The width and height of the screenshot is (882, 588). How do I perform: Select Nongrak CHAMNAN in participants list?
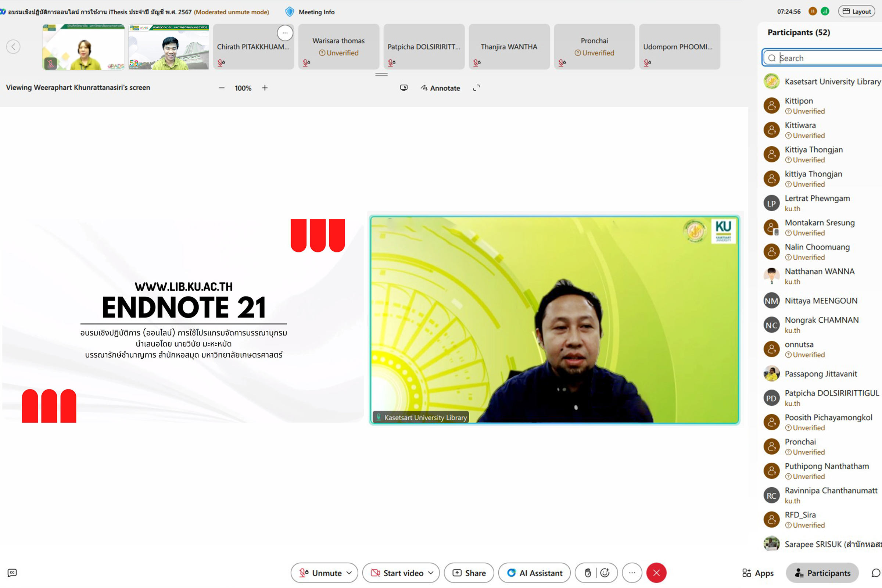point(822,325)
